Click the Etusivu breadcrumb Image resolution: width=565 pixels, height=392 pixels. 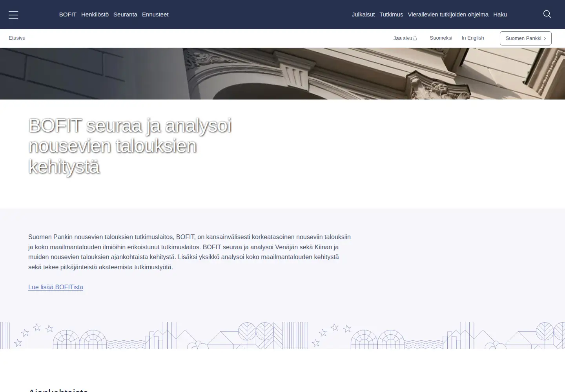click(17, 38)
